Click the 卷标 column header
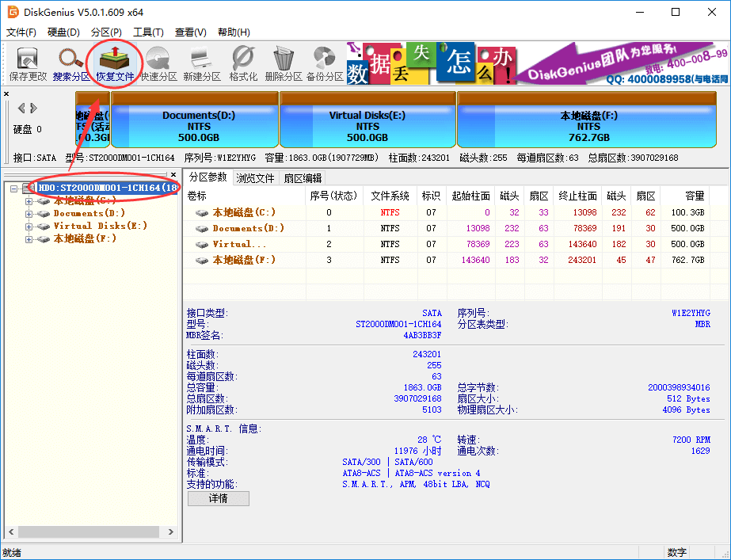This screenshot has width=731, height=560. (x=245, y=196)
